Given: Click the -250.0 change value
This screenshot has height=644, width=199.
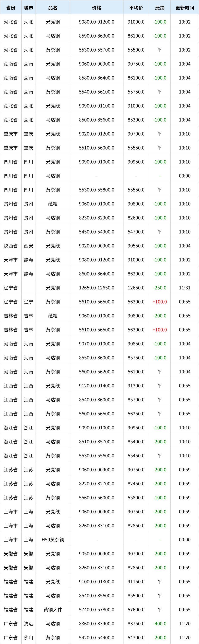Looking at the screenshot, I should click(160, 288).
